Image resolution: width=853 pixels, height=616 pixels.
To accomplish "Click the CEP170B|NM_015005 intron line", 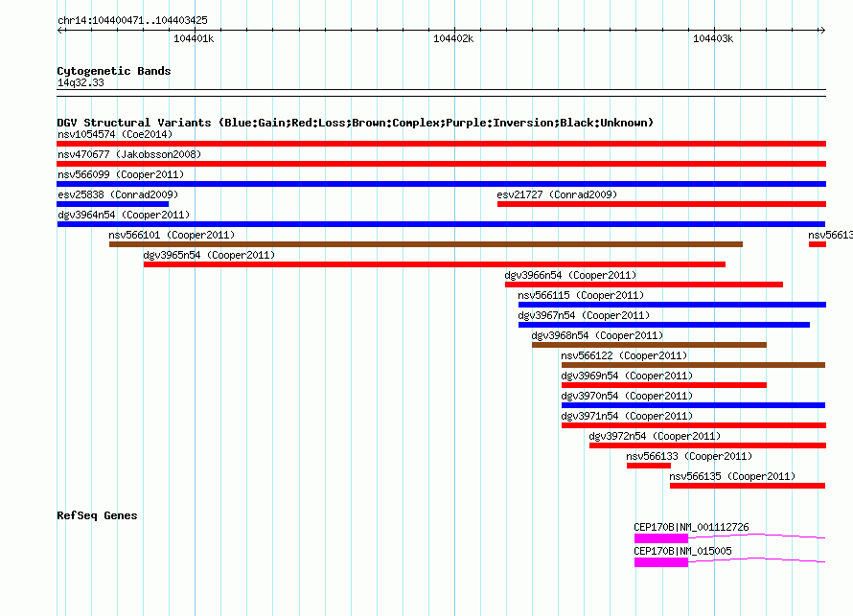I will (x=757, y=560).
